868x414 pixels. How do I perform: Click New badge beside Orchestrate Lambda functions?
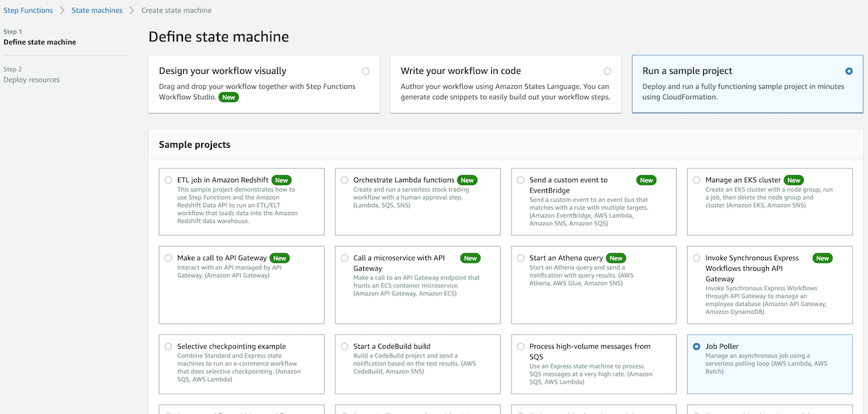click(467, 180)
